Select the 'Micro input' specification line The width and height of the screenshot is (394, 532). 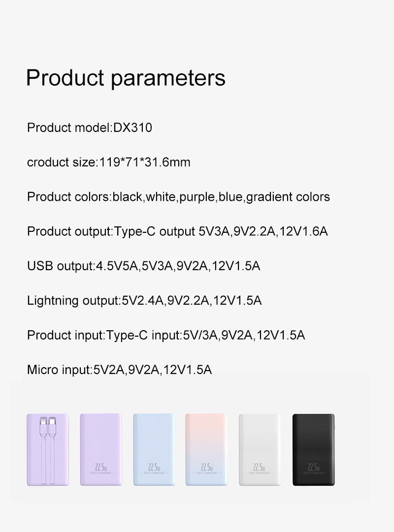tap(119, 370)
